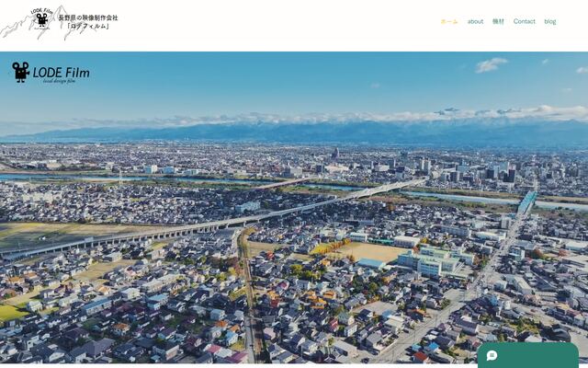588x368 pixels.
Task: Click the green chat button bar
Action: pyautogui.click(x=528, y=355)
